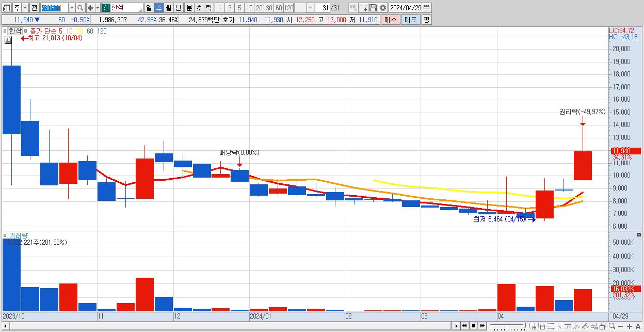Click the window-with-grid icon after speed slider
Image resolution: width=644 pixels, height=332 pixels.
(533, 326)
